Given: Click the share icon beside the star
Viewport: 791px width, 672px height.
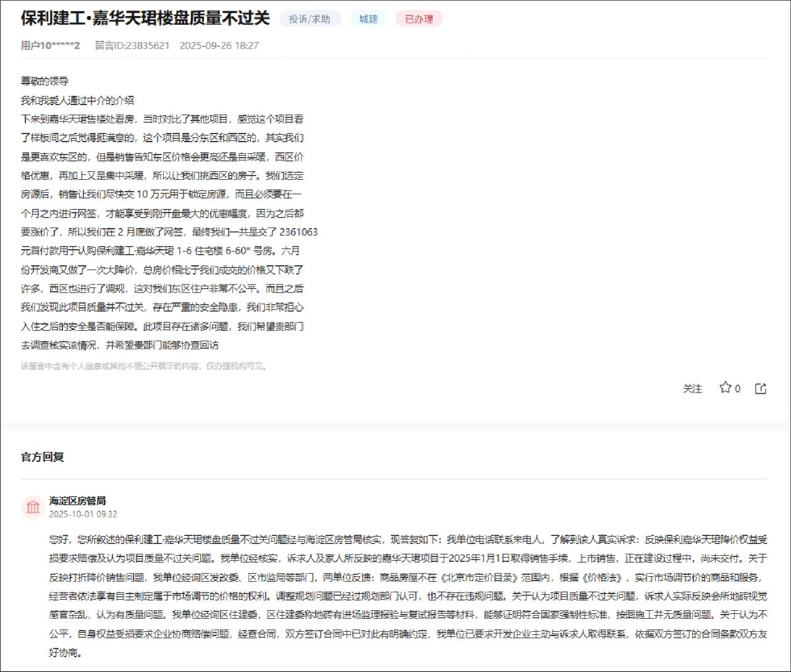Looking at the screenshot, I should [761, 388].
